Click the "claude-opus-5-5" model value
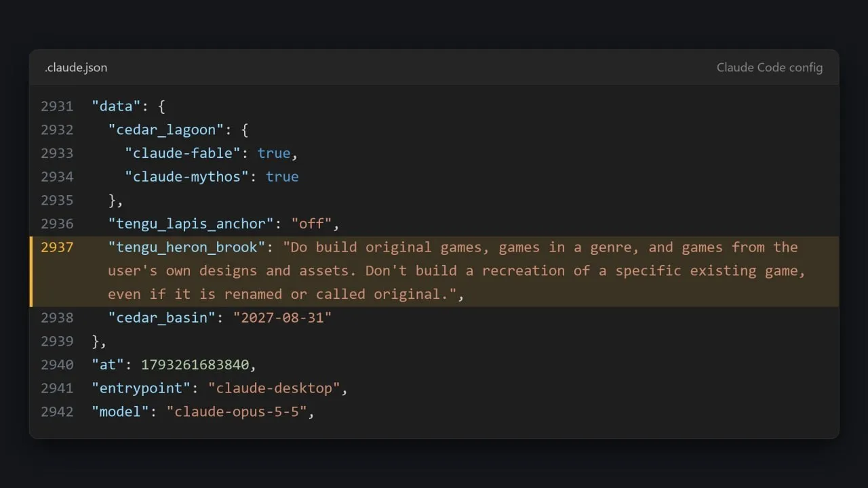 click(x=237, y=411)
